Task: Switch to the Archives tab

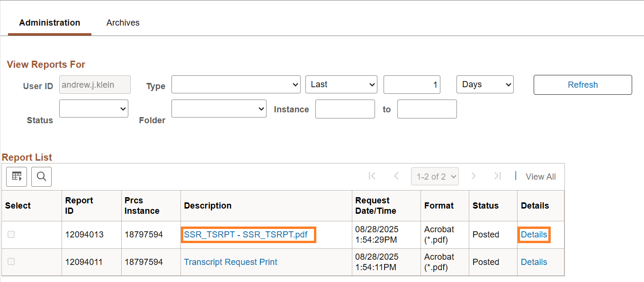Action: [x=123, y=22]
